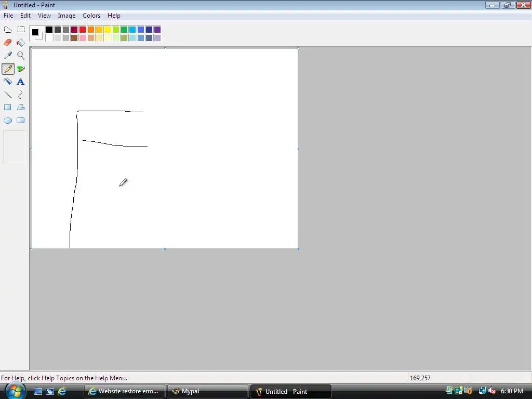
Task: Select the straight Line tool
Action: [8, 95]
